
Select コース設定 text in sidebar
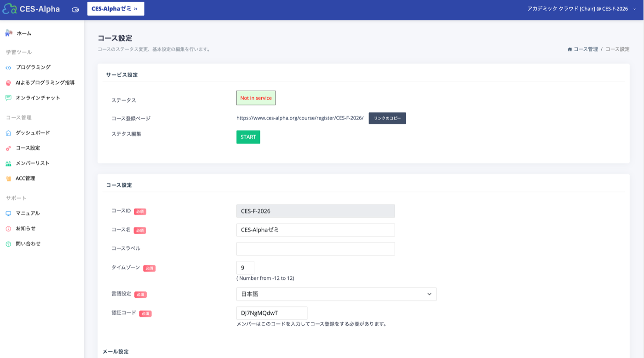28,148
